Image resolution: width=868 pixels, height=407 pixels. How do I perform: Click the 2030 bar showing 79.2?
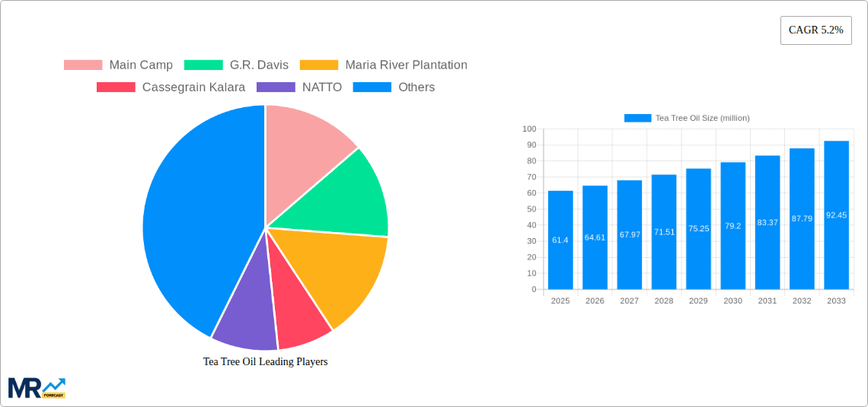coord(733,225)
